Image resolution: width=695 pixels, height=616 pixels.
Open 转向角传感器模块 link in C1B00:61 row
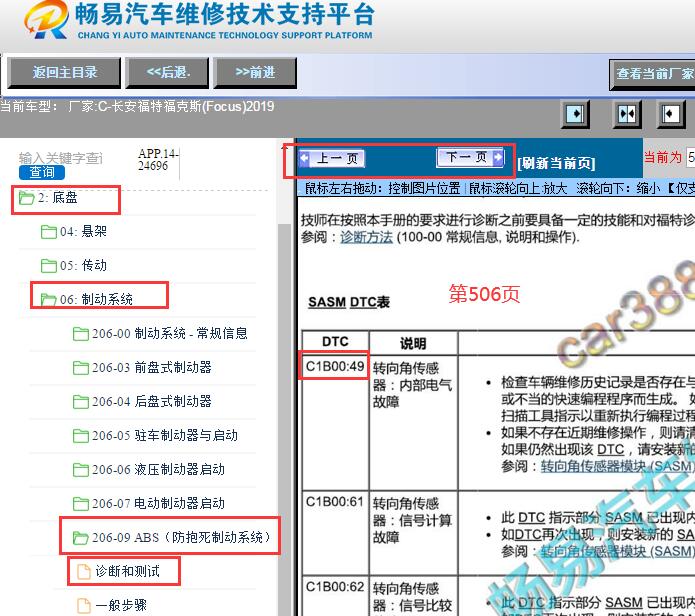(x=617, y=551)
